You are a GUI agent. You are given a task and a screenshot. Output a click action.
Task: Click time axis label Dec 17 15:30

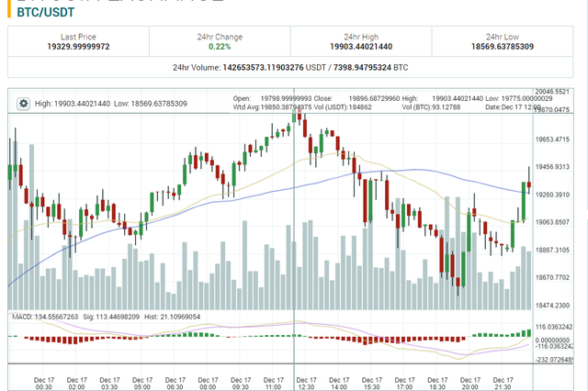[372, 384]
